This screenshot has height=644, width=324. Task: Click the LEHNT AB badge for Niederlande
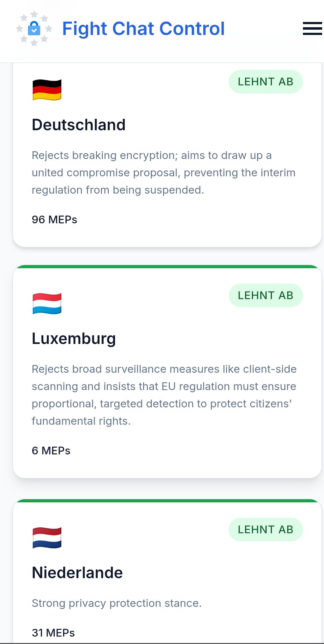(x=265, y=530)
